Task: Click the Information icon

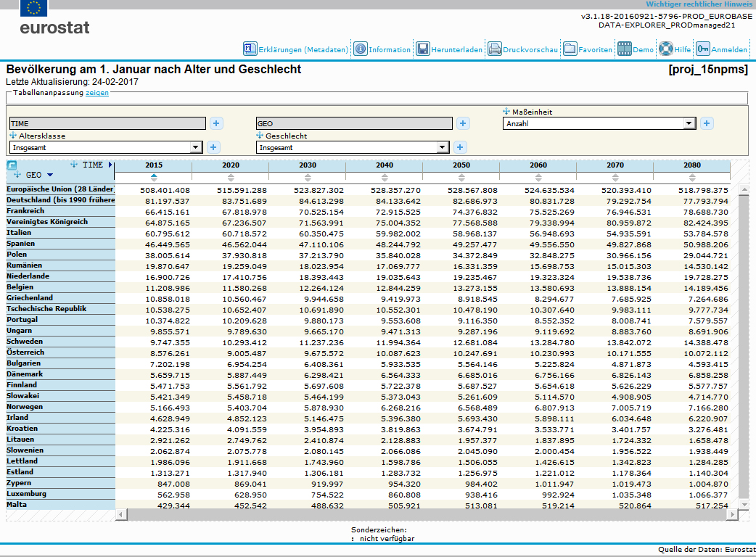Action: [361, 49]
